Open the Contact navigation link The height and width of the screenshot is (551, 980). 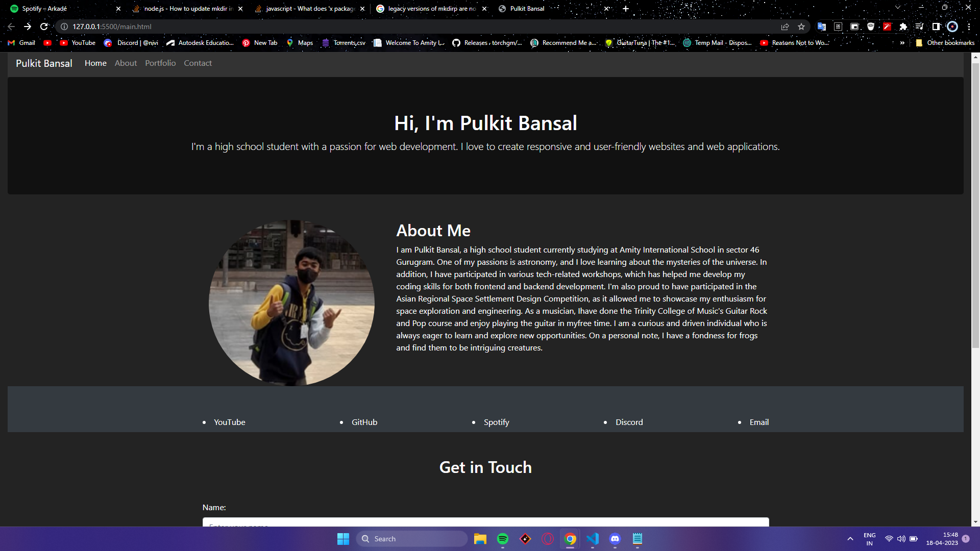[198, 63]
